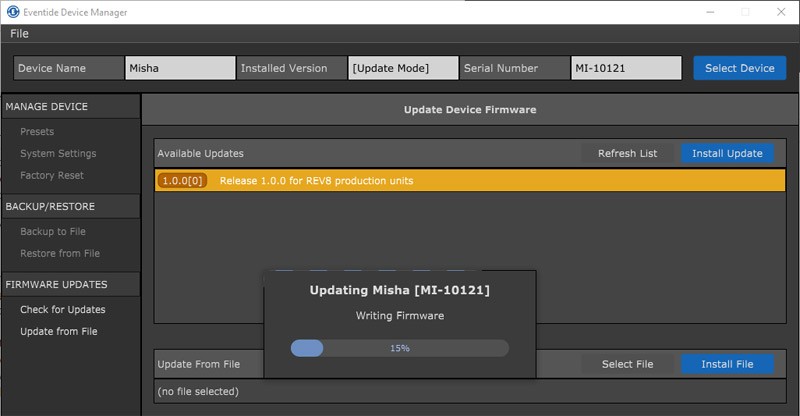Select the Release 1.0.0 for REV8 update row

[470, 181]
